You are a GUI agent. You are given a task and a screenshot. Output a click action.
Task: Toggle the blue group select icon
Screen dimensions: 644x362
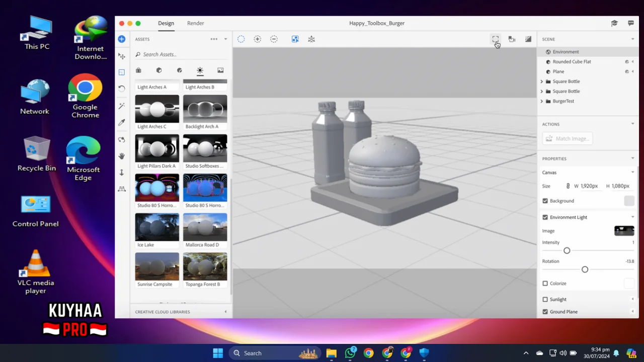pos(295,39)
